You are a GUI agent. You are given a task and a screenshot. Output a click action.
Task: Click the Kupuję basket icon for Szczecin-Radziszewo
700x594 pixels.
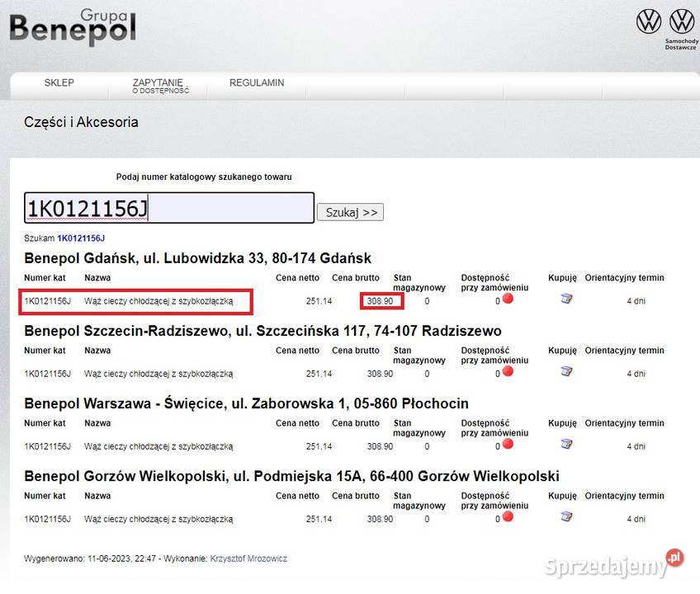(565, 371)
